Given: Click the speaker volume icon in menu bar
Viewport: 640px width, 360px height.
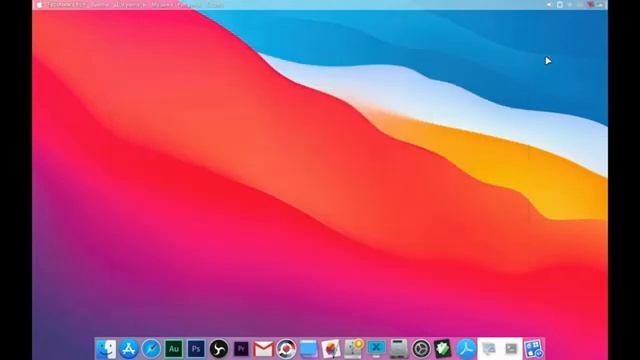Looking at the screenshot, I should pyautogui.click(x=549, y=5).
